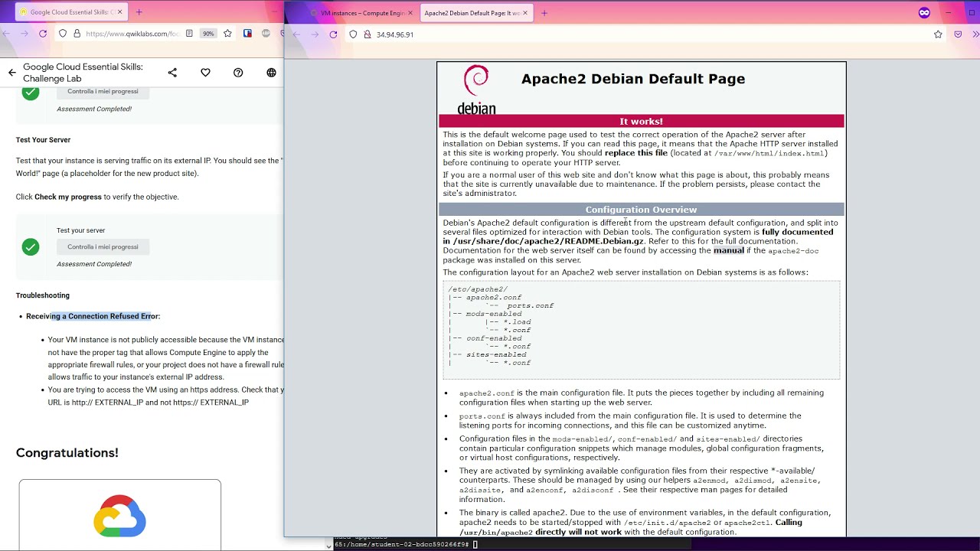Click the private browsing mask icon
This screenshot has width=980, height=551.
click(x=924, y=13)
